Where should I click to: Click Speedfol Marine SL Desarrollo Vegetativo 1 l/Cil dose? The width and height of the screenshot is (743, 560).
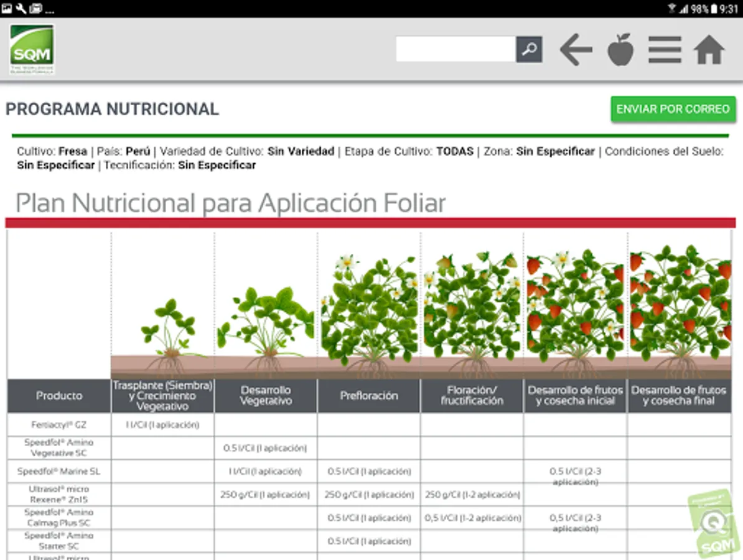(x=265, y=472)
